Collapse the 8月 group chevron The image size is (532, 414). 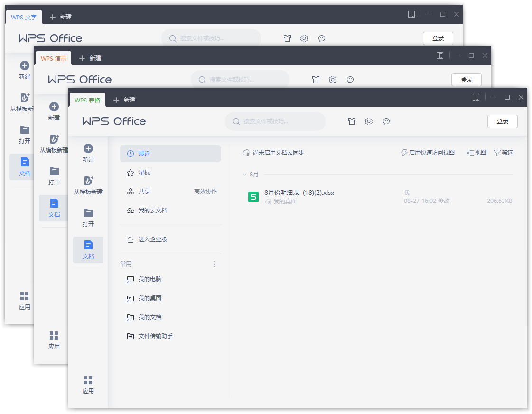(244, 175)
